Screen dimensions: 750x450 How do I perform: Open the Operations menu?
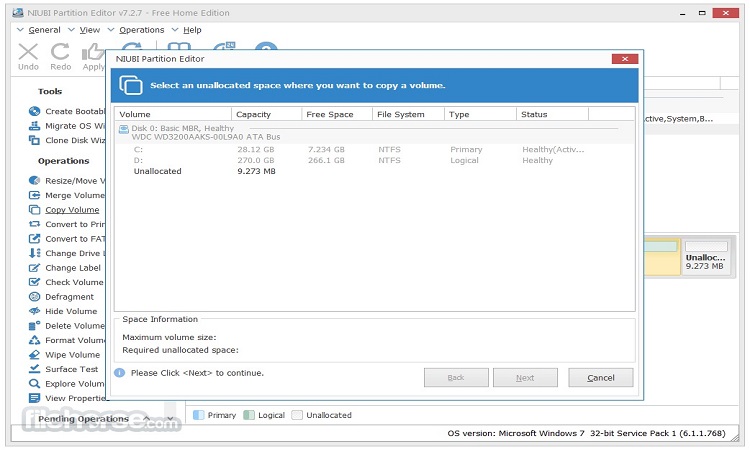point(141,30)
